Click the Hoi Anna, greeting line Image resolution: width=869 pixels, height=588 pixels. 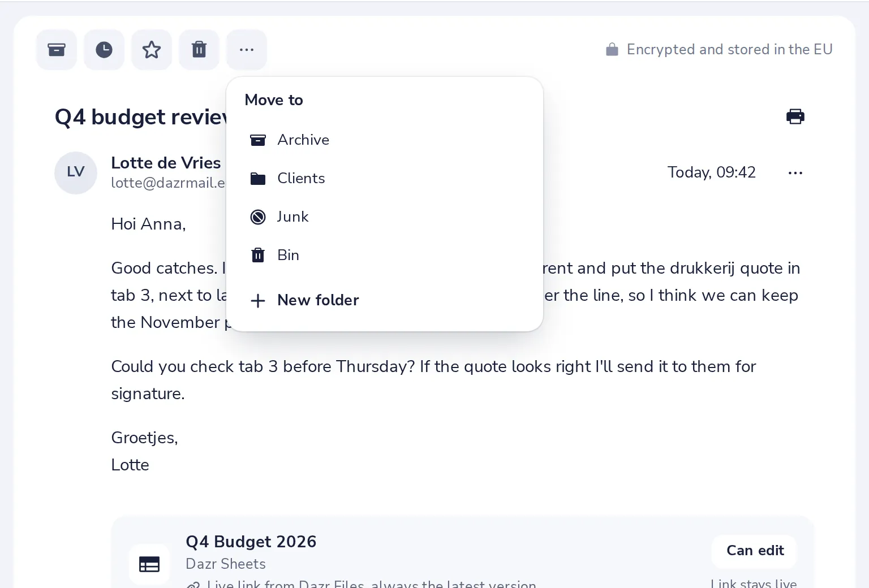[x=148, y=224]
